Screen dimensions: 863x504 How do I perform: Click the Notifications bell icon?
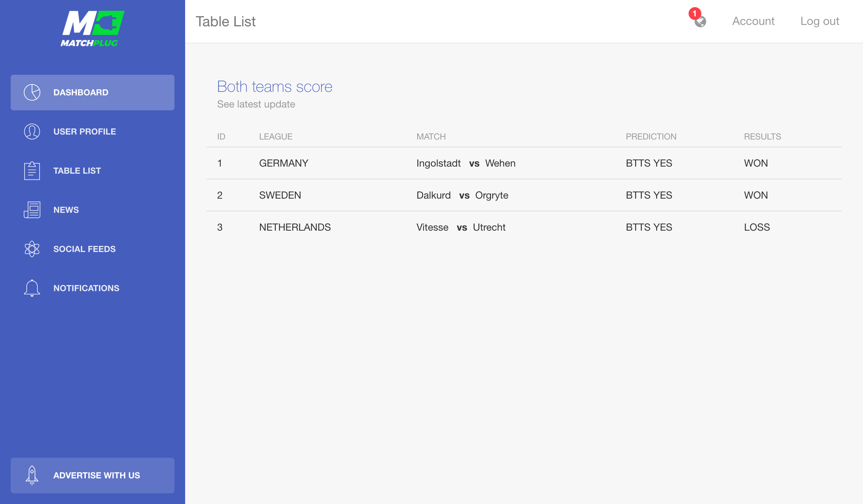[x=32, y=288]
